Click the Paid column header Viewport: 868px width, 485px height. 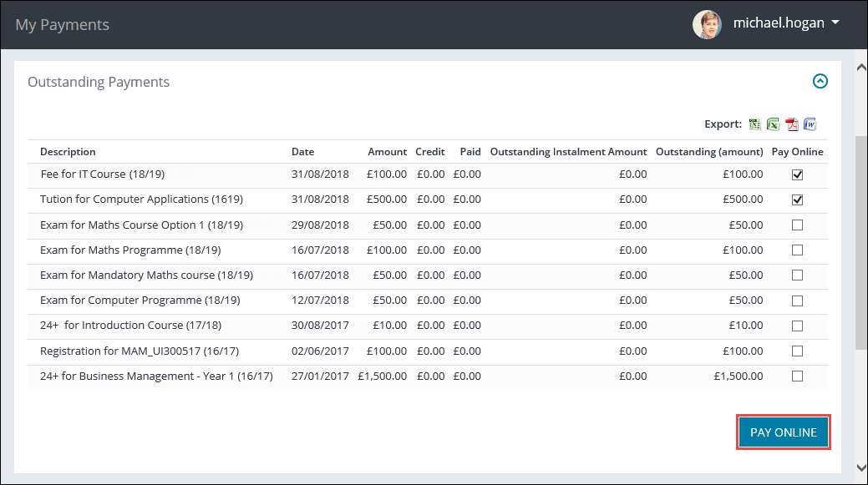click(x=470, y=152)
